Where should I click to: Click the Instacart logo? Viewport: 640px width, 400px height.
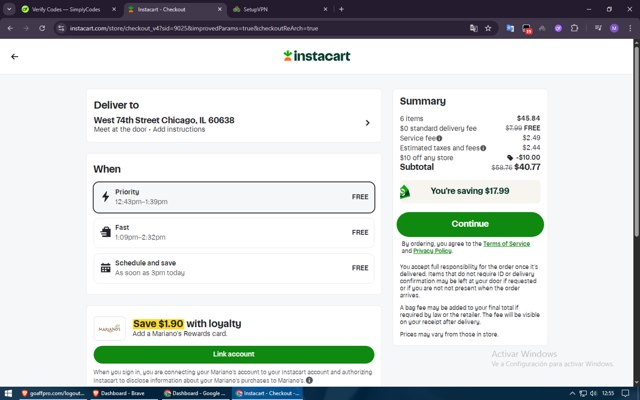pyautogui.click(x=317, y=56)
